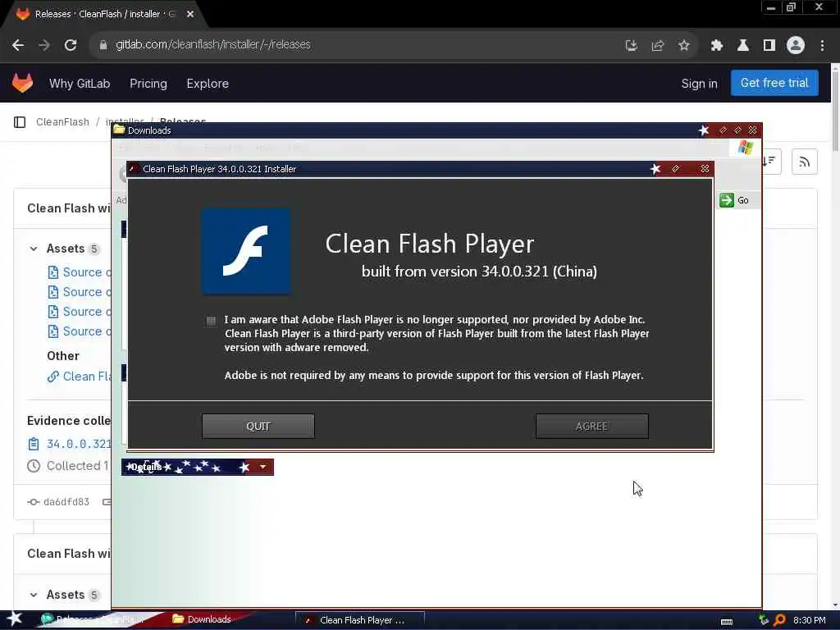This screenshot has height=630, width=840.
Task: Click the installer title bar Flash icon
Action: point(134,169)
